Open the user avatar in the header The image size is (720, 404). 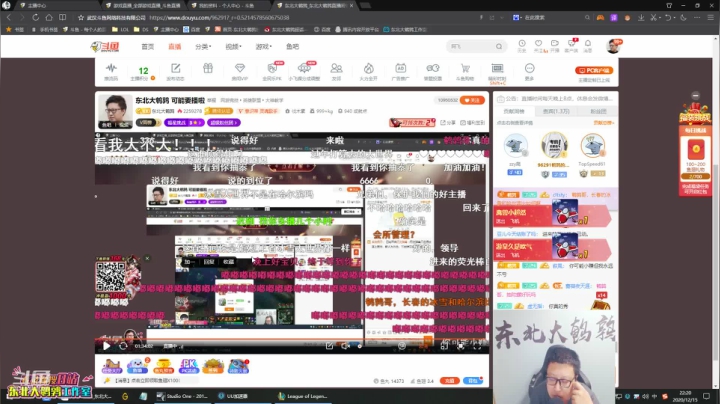coord(613,46)
